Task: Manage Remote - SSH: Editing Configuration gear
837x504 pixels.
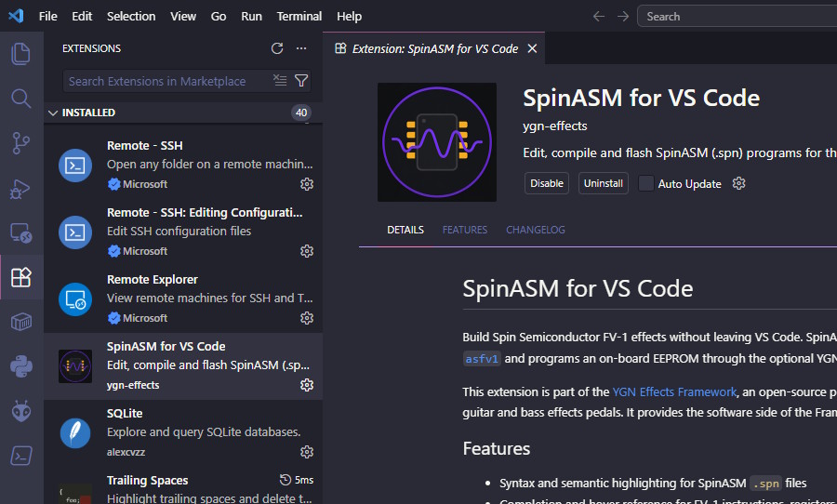Action: click(306, 251)
